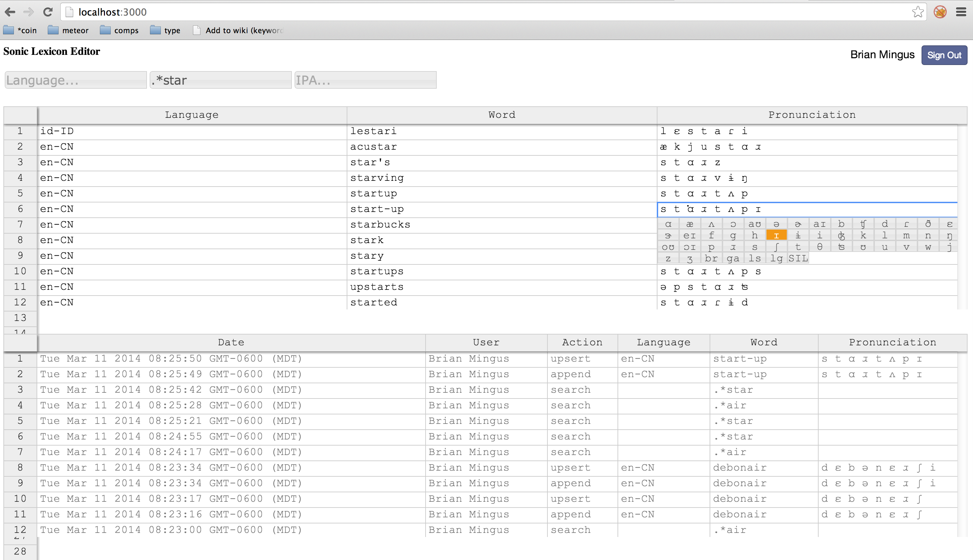The image size is (973, 560).
Task: Insert the SIL silence key
Action: (x=798, y=258)
